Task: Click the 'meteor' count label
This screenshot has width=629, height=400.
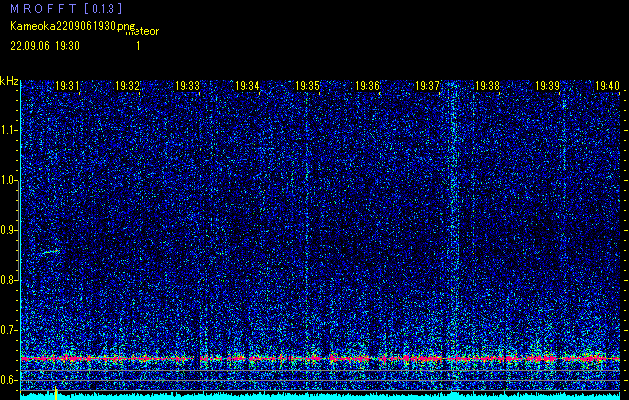Action: 142,32
